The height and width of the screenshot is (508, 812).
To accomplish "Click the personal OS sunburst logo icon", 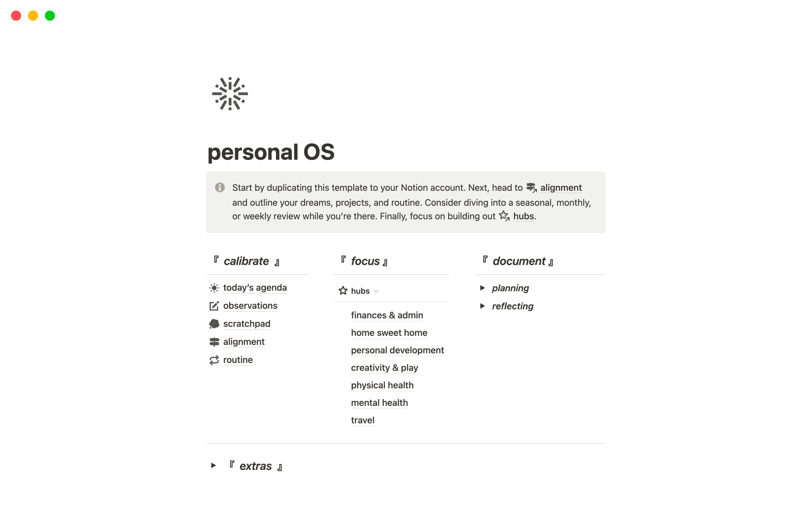I will pyautogui.click(x=230, y=93).
